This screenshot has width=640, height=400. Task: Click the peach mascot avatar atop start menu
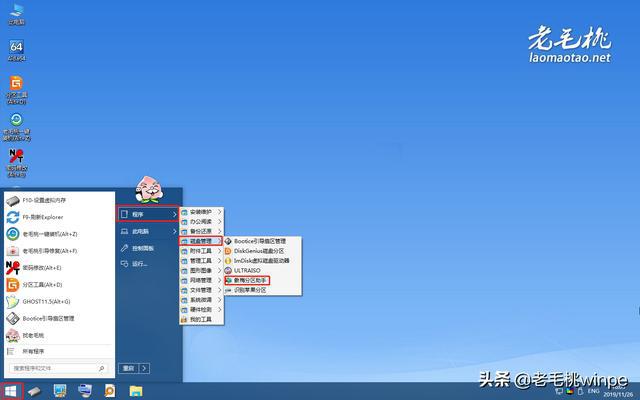point(149,190)
